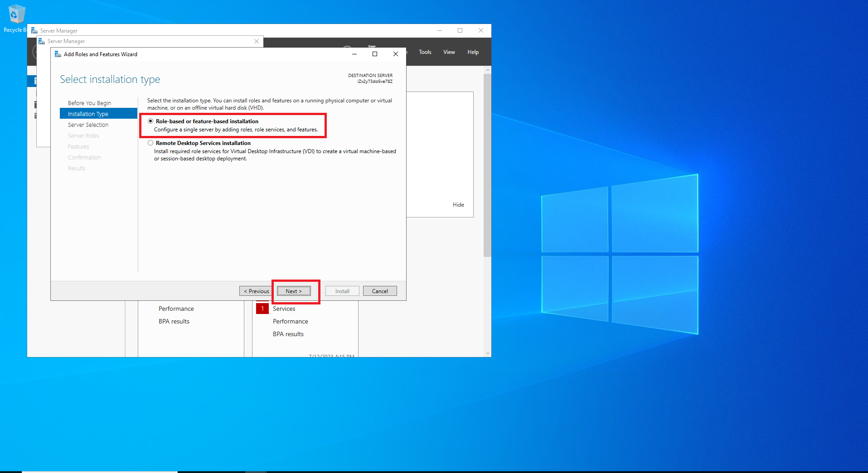Click the Server Manager vertical scrollbar

click(x=487, y=165)
